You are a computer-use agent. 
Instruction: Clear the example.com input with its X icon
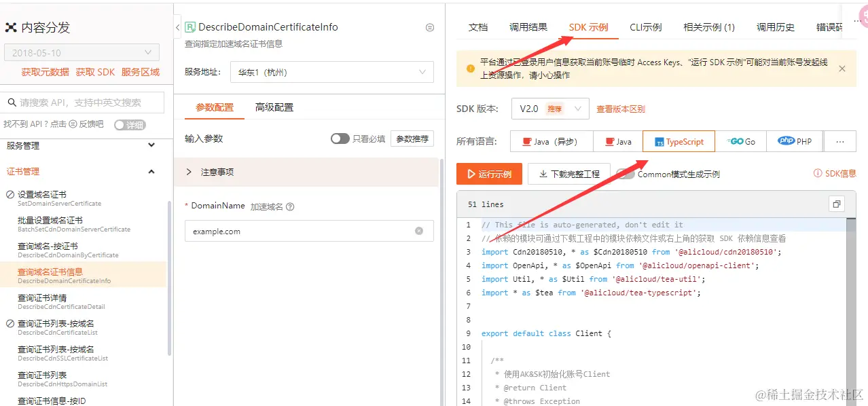(x=419, y=231)
